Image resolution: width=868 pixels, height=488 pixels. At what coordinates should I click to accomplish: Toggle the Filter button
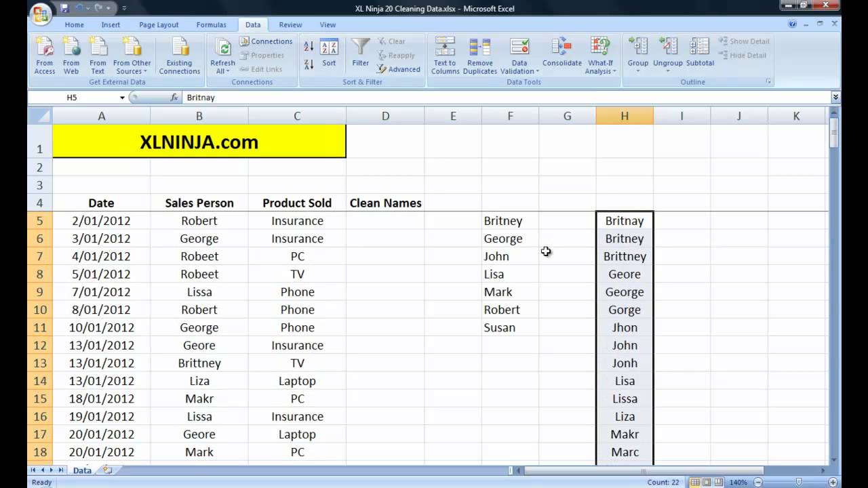point(361,54)
